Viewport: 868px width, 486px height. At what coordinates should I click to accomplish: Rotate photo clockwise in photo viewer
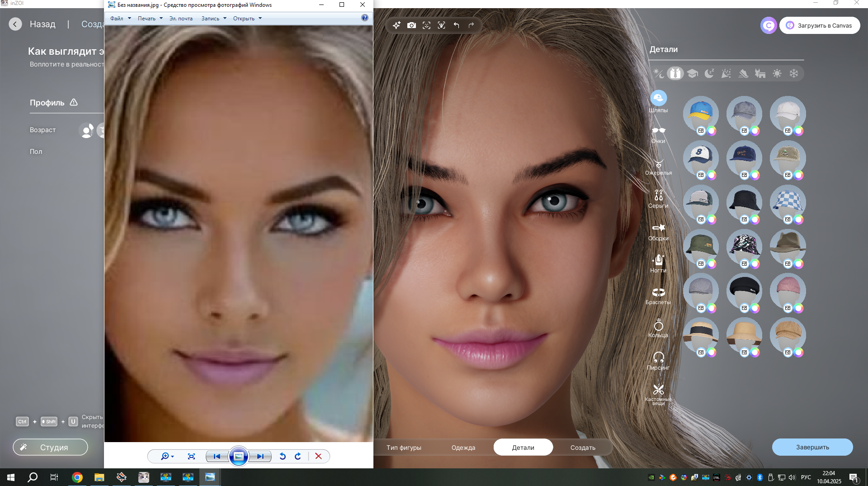[x=298, y=456]
